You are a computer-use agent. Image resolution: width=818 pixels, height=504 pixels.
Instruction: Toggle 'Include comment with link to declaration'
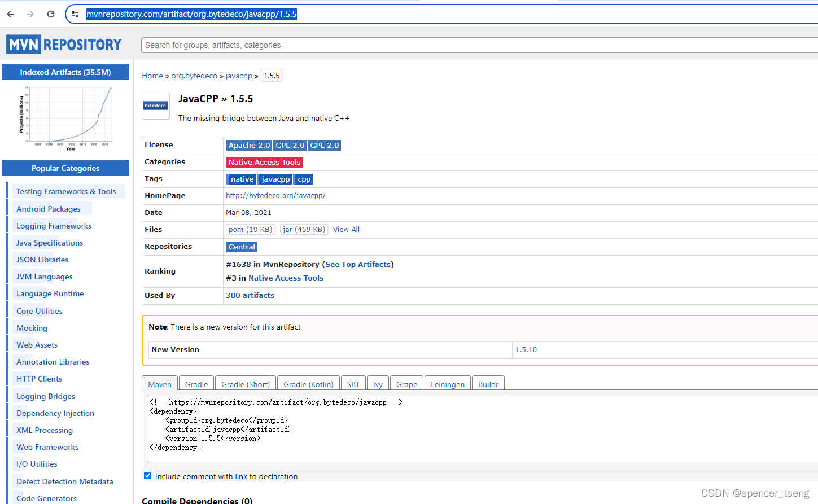[147, 475]
